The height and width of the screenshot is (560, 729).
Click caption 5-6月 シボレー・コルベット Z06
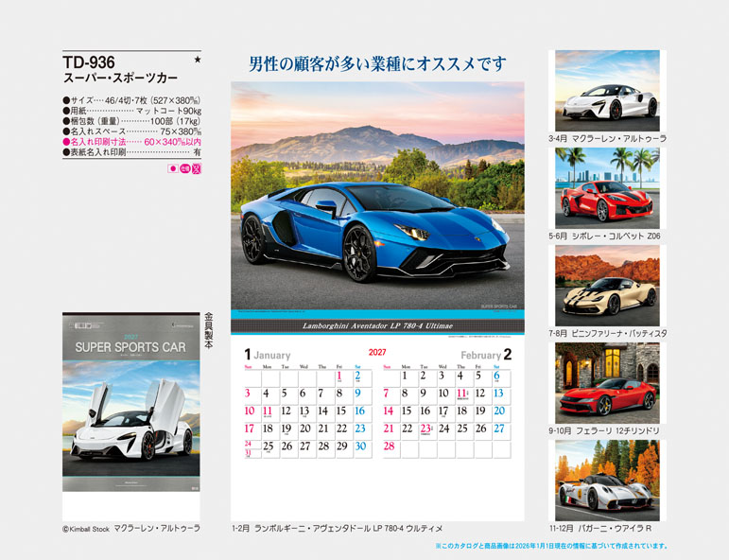(604, 236)
